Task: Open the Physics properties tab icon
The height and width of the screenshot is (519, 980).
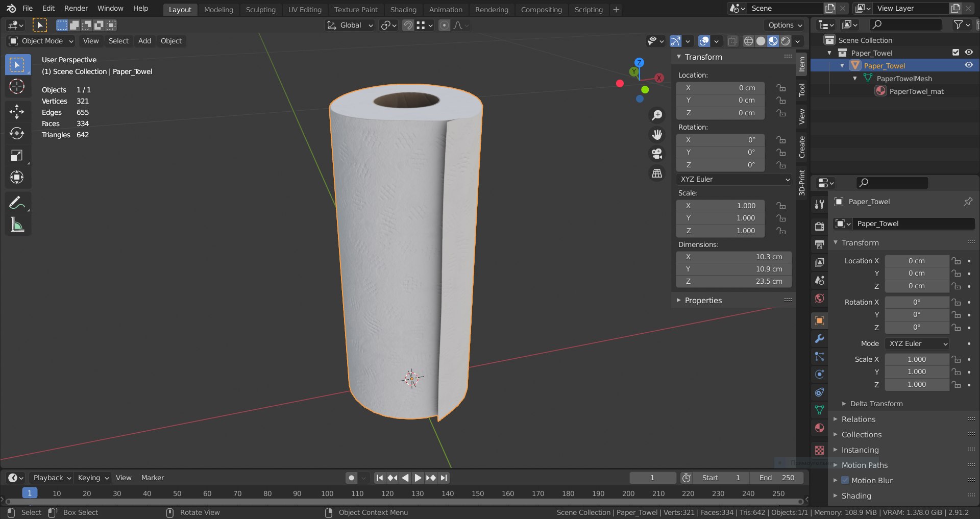Action: pos(819,374)
